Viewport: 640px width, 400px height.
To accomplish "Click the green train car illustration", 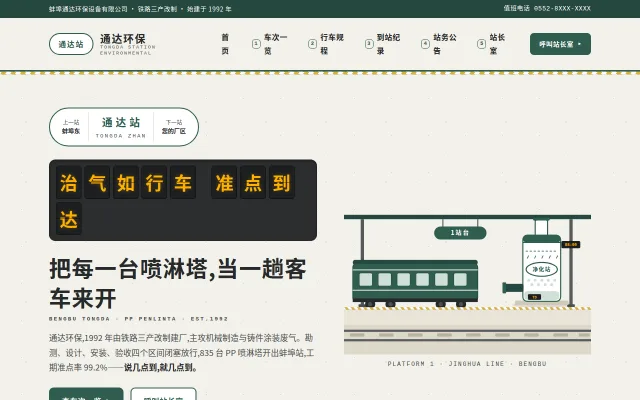I will point(415,283).
